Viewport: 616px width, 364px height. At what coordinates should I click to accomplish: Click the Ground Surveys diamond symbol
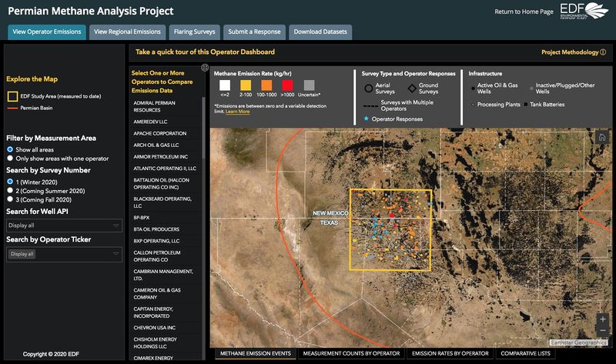[x=412, y=88]
